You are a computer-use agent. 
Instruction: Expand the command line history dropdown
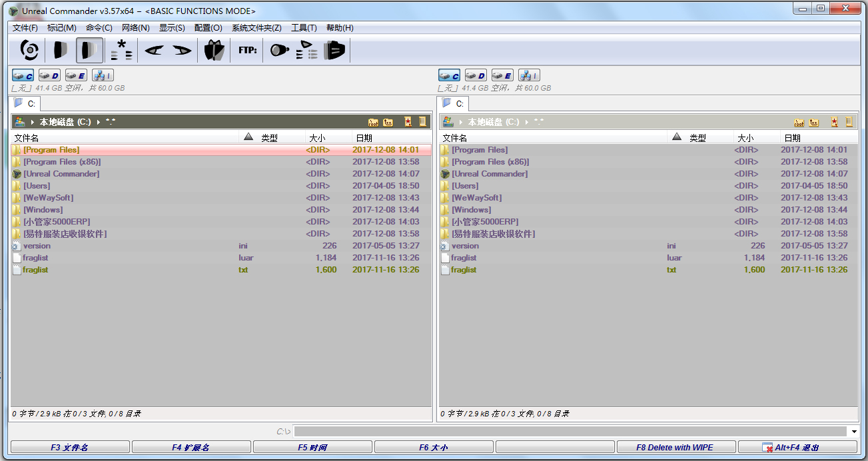click(x=854, y=432)
